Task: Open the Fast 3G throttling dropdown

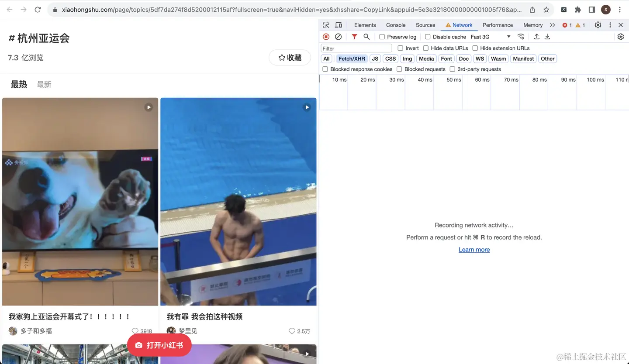Action: pos(491,37)
